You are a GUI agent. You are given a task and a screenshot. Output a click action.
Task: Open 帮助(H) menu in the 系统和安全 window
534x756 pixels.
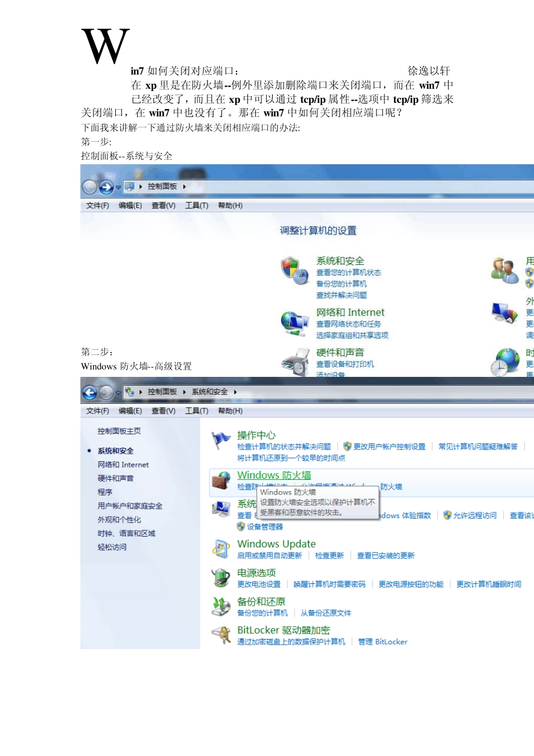coord(230,411)
